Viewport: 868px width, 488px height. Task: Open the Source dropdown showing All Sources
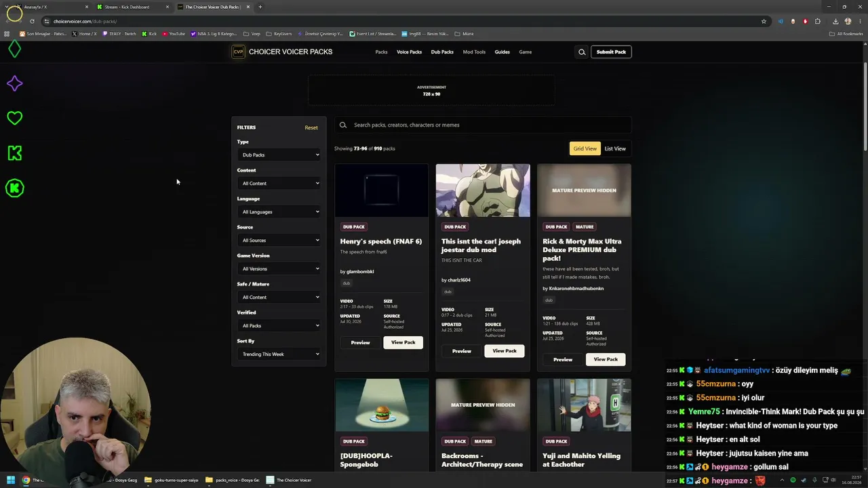[x=279, y=241]
